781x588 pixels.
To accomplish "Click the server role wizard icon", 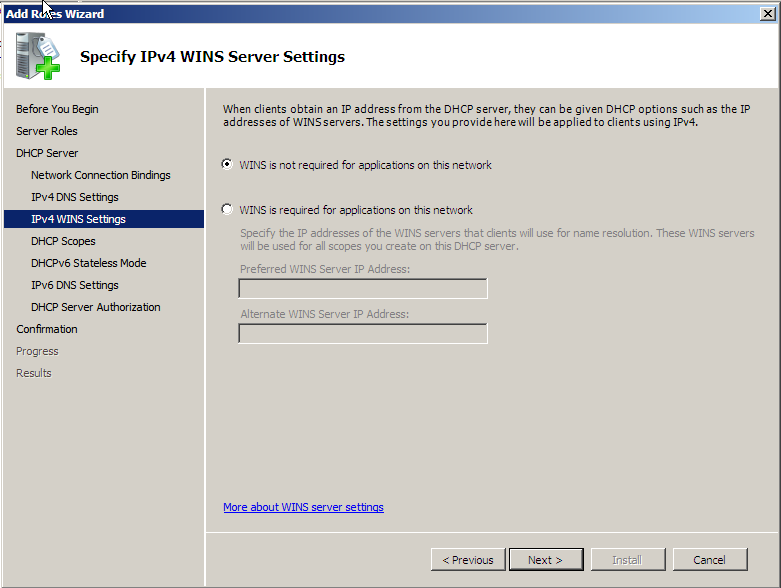I will (x=37, y=56).
